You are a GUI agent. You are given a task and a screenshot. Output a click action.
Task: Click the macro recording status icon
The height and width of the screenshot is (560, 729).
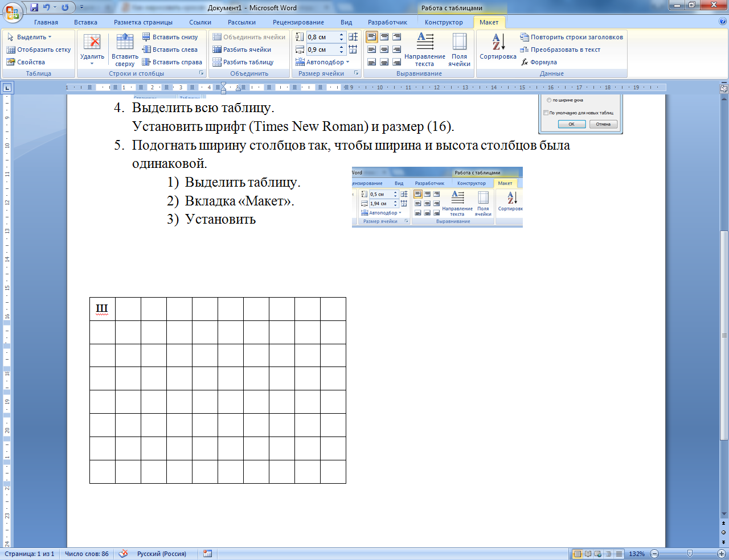207,554
